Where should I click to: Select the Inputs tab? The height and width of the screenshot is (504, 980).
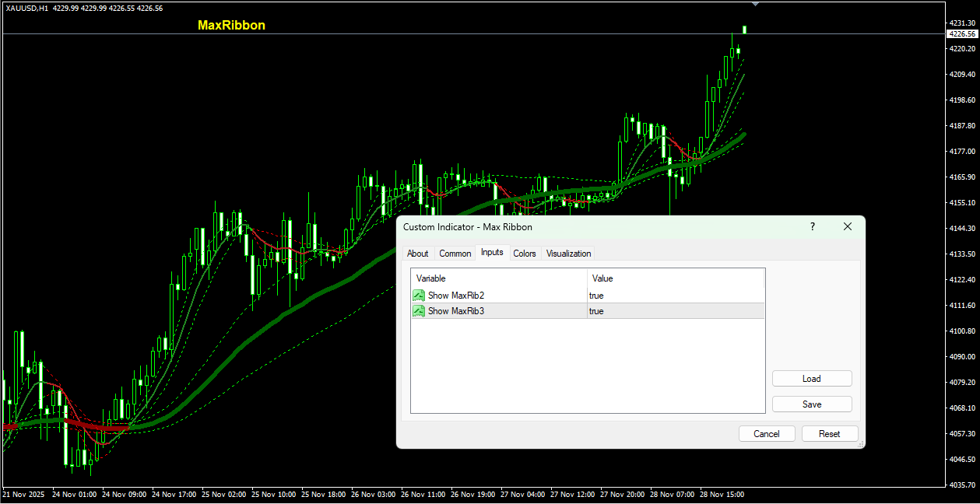point(492,253)
